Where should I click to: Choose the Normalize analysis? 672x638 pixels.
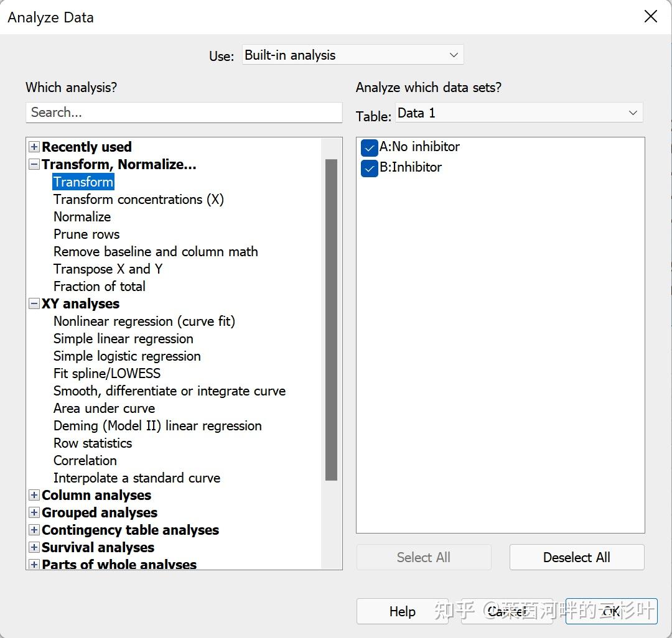point(82,217)
